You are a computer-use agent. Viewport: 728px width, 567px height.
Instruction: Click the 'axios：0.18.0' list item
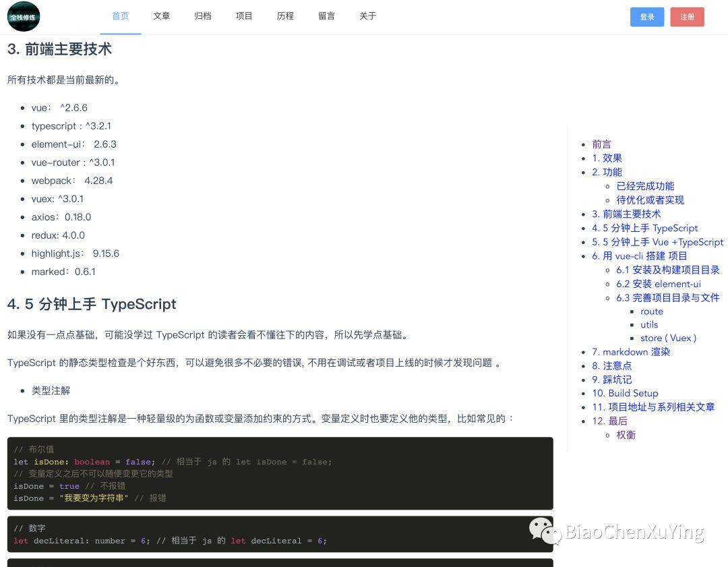pos(61,217)
